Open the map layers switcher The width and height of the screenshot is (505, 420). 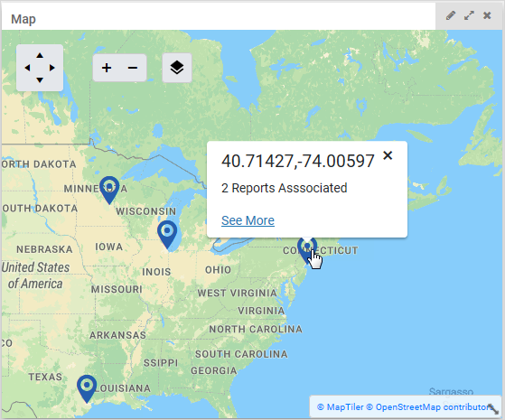tap(177, 68)
